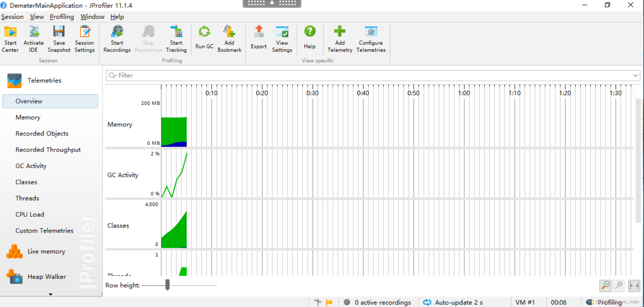The height and width of the screenshot is (307, 644).
Task: Click the GC Activity graph line
Action: (174, 175)
